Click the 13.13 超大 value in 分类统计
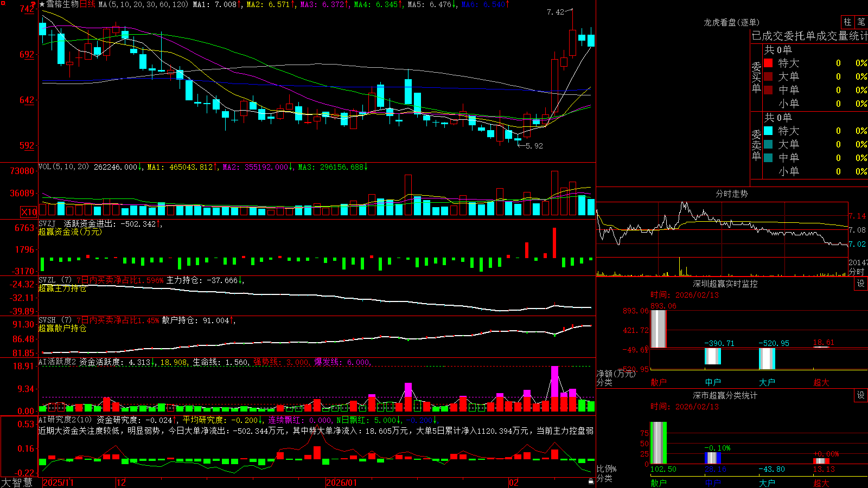868x488 pixels. 824,469
